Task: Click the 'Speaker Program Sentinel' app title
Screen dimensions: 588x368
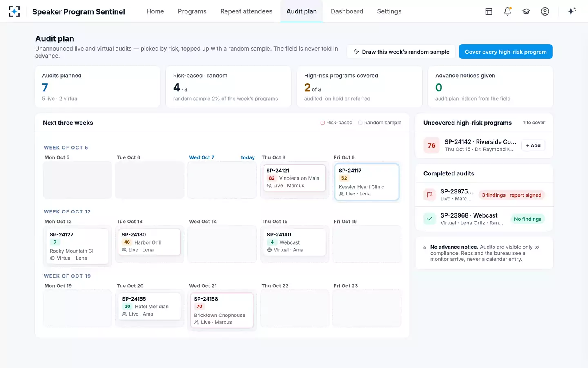Action: click(x=78, y=12)
